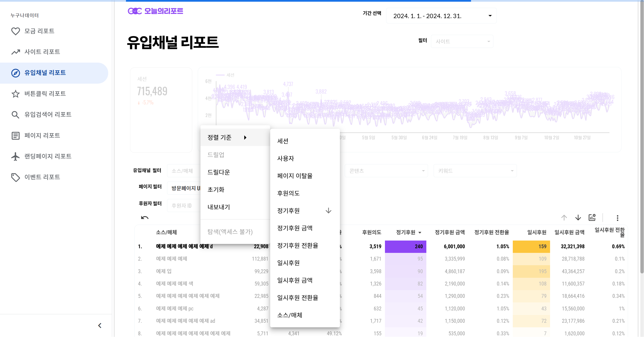Viewport: 644px width, 337px height.
Task: Click the 소스/매체 column header
Action: [x=166, y=232]
